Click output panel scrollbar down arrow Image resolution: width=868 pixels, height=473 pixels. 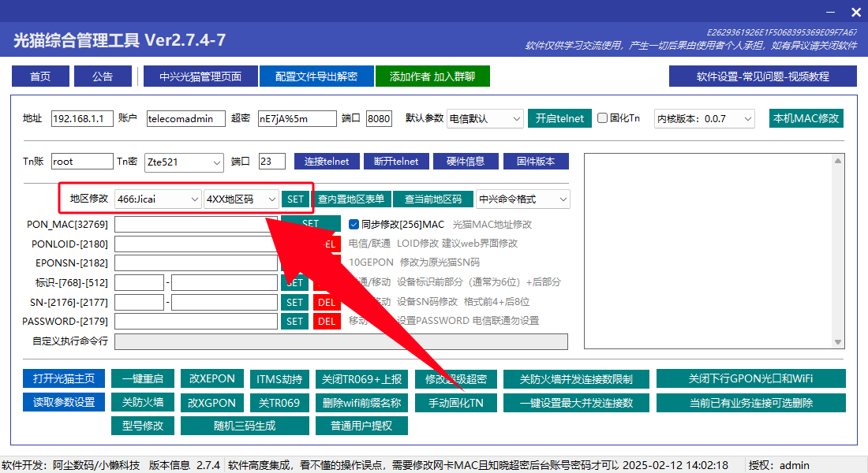coord(838,342)
